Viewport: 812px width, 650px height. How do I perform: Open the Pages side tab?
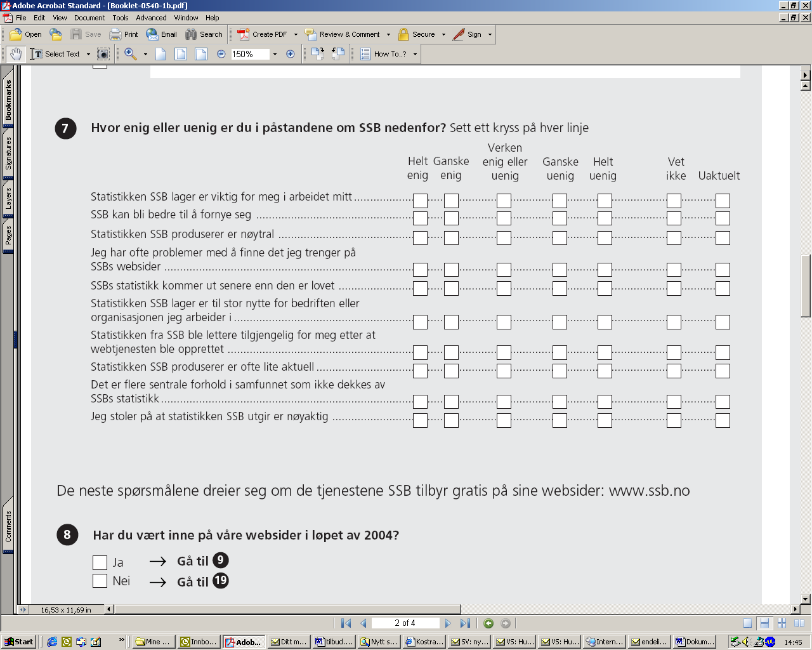point(8,235)
